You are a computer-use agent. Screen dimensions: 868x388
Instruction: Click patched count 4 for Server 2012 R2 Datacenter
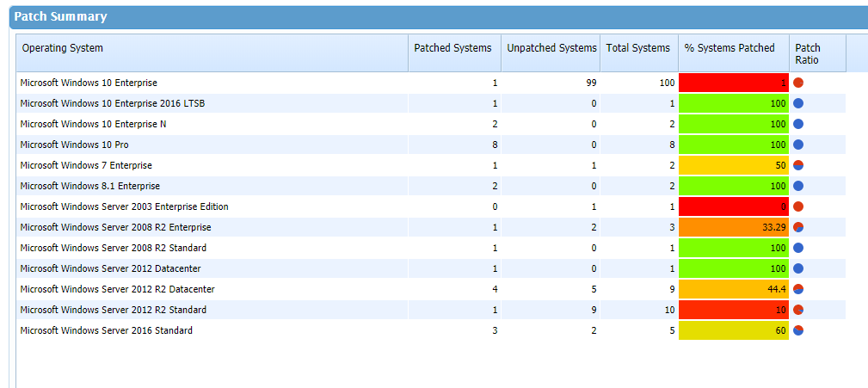[x=495, y=289]
